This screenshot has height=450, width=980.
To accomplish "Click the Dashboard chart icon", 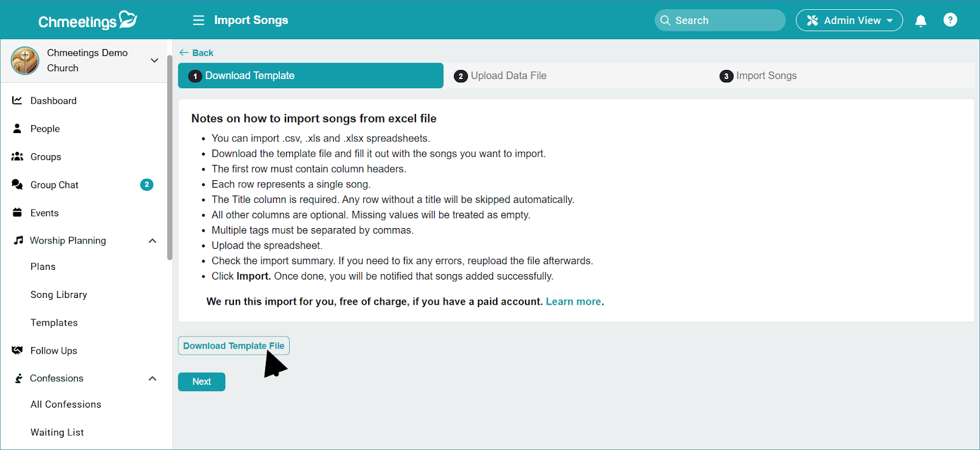I will tap(17, 101).
